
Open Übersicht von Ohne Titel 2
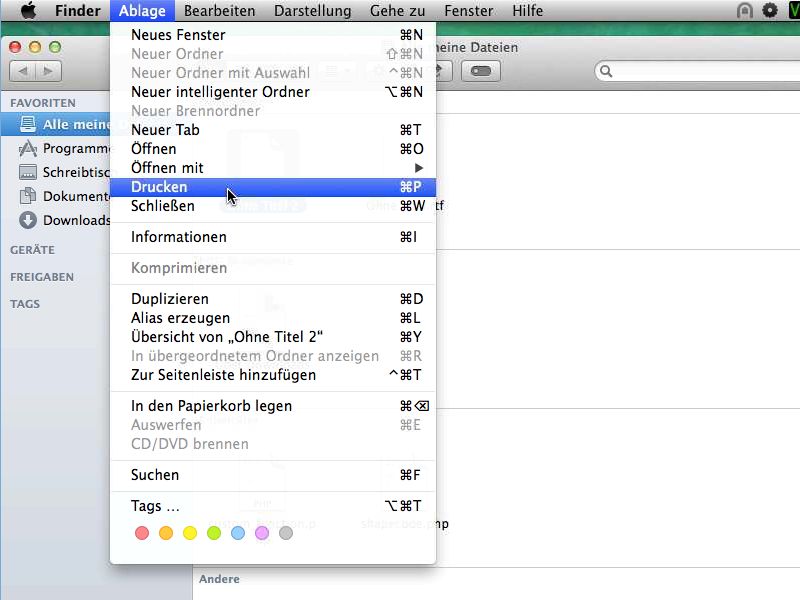click(273, 337)
